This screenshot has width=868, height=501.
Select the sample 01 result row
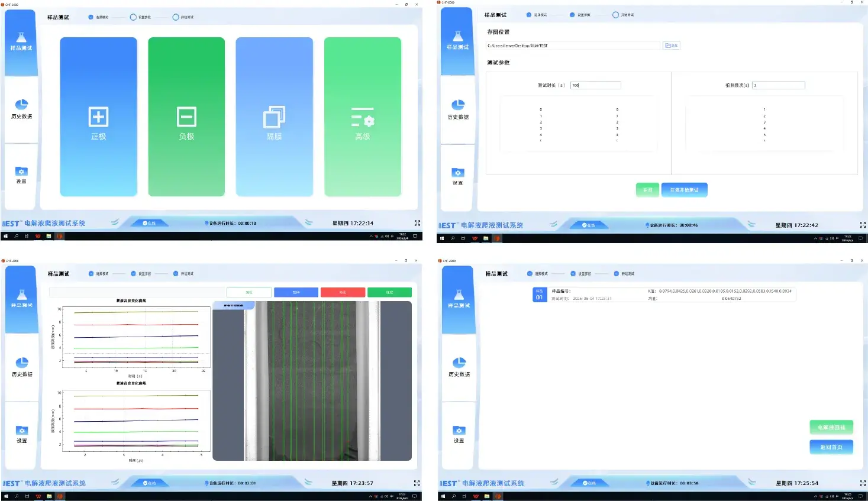pos(664,295)
